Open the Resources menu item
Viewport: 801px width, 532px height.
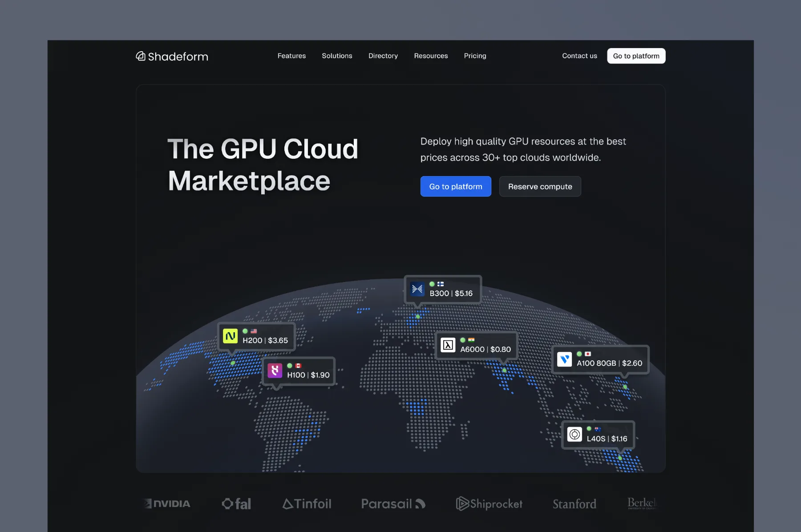[431, 56]
